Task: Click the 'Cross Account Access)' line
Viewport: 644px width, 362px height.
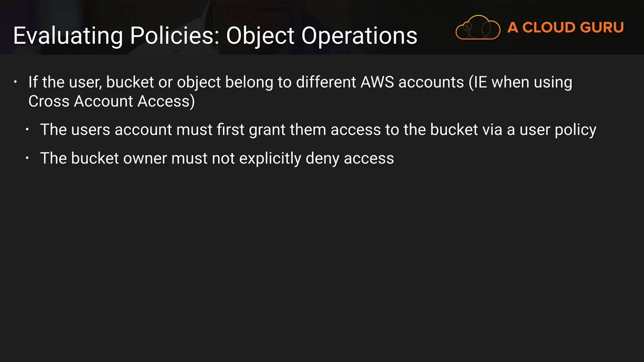Action: [x=111, y=101]
